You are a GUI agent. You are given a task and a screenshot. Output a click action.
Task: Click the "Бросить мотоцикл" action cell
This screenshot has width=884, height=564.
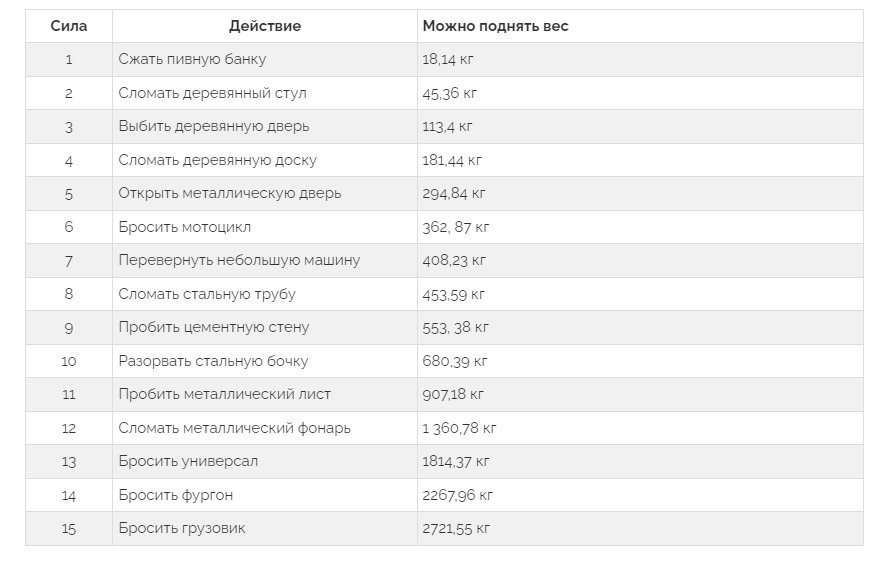coord(264,227)
